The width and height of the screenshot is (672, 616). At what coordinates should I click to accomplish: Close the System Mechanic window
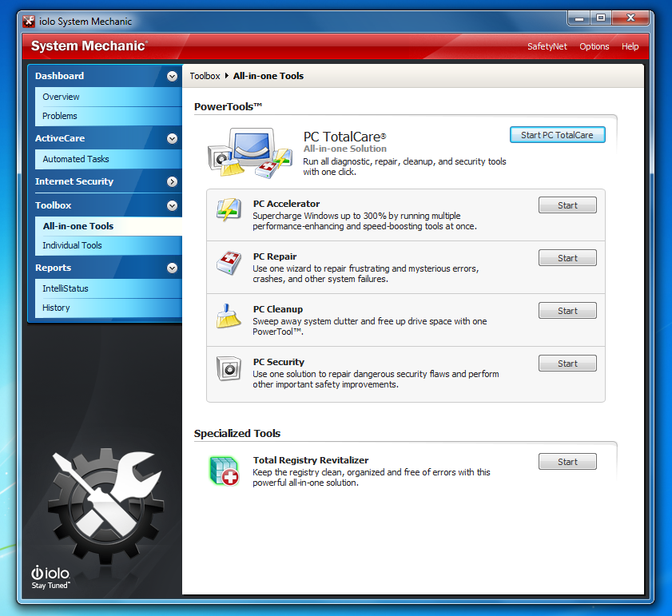tap(630, 18)
